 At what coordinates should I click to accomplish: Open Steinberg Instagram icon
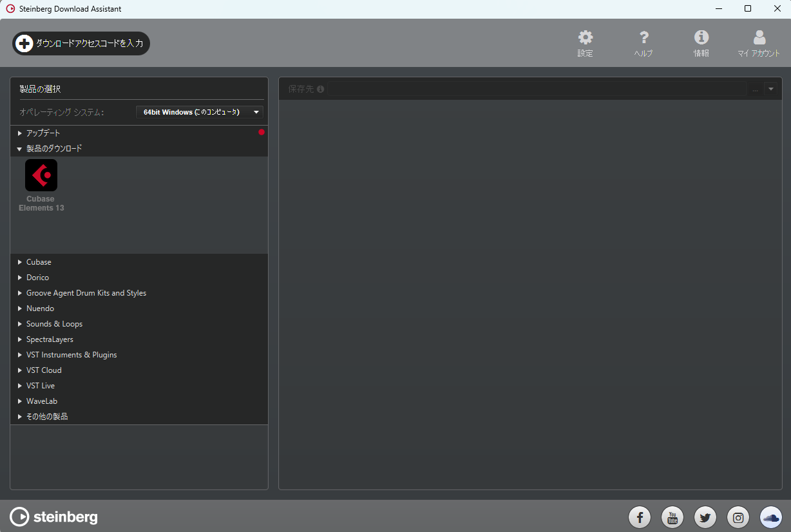click(x=738, y=517)
